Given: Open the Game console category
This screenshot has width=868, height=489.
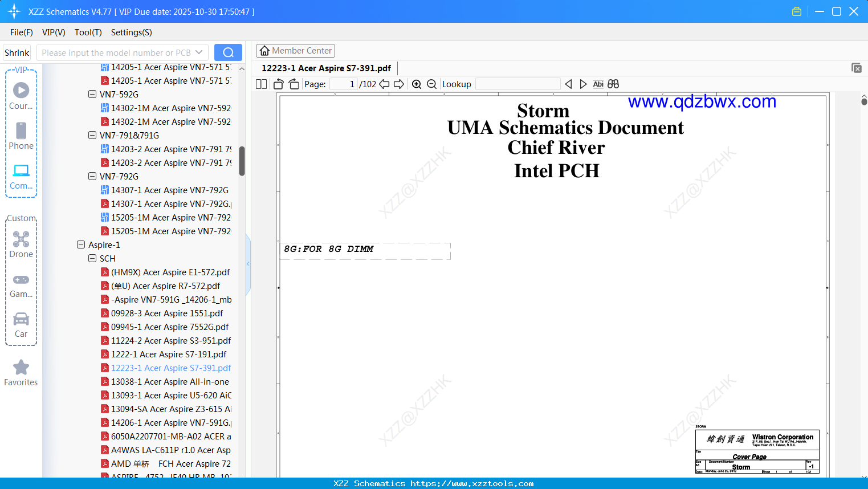Looking at the screenshot, I should click(21, 285).
